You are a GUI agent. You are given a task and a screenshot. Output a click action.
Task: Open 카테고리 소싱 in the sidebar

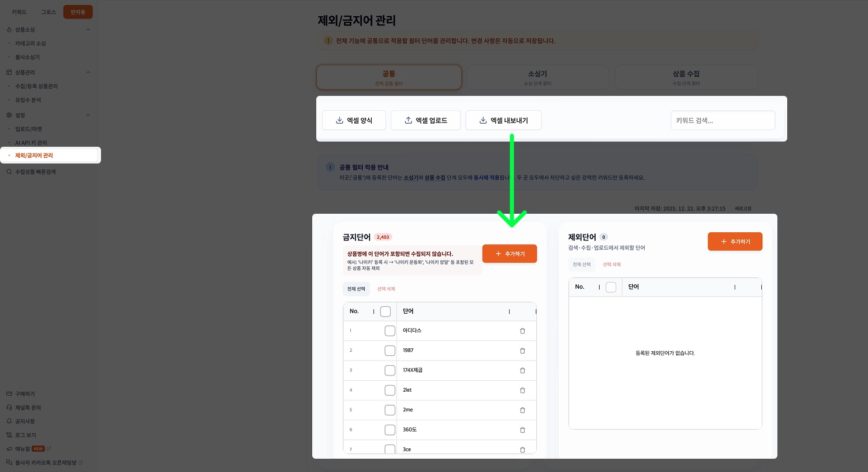tap(31, 43)
